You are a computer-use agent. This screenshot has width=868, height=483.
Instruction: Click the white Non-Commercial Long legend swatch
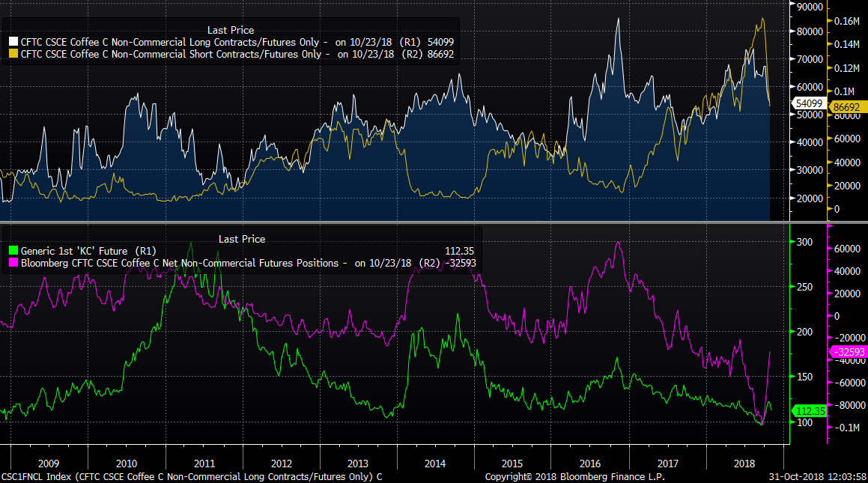click(13, 41)
